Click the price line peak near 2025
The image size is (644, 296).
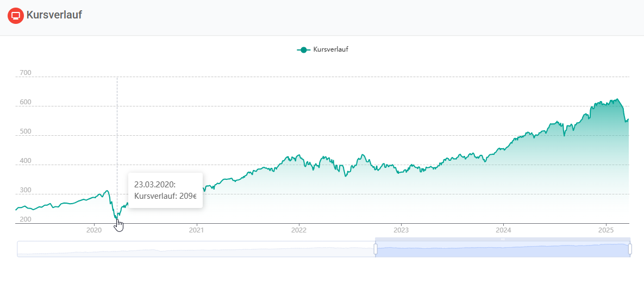(616, 99)
